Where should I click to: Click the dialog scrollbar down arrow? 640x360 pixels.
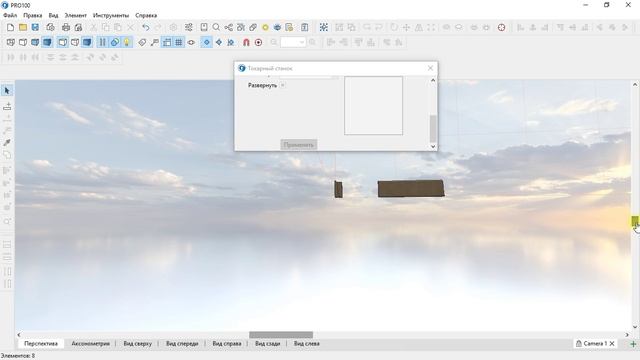click(433, 146)
